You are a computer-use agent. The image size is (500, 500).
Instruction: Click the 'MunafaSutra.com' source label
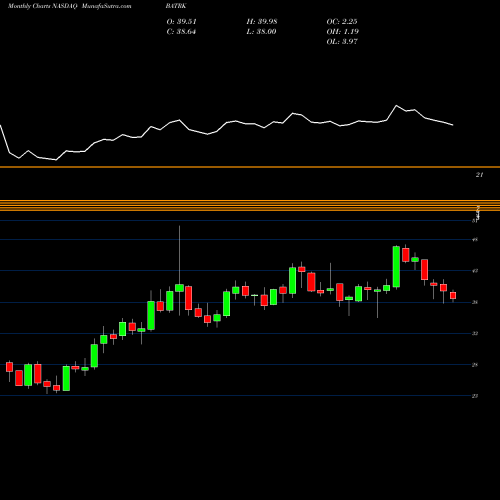point(106,6)
